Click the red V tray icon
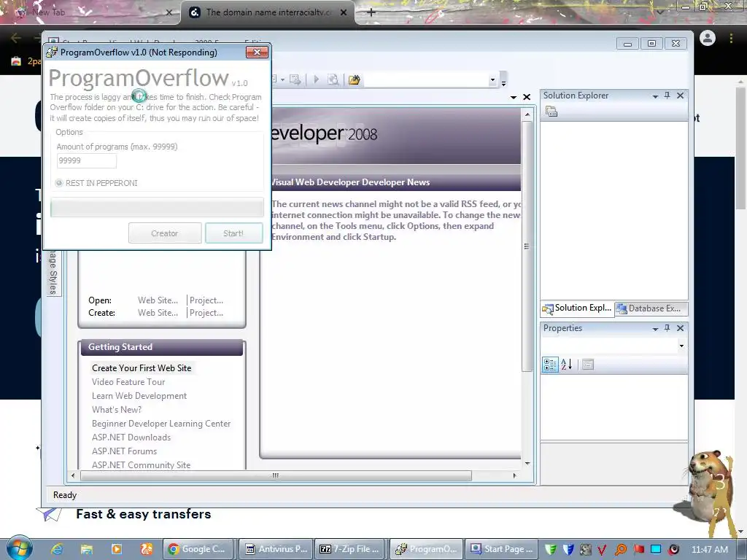Image resolution: width=747 pixels, height=560 pixels. click(602, 550)
